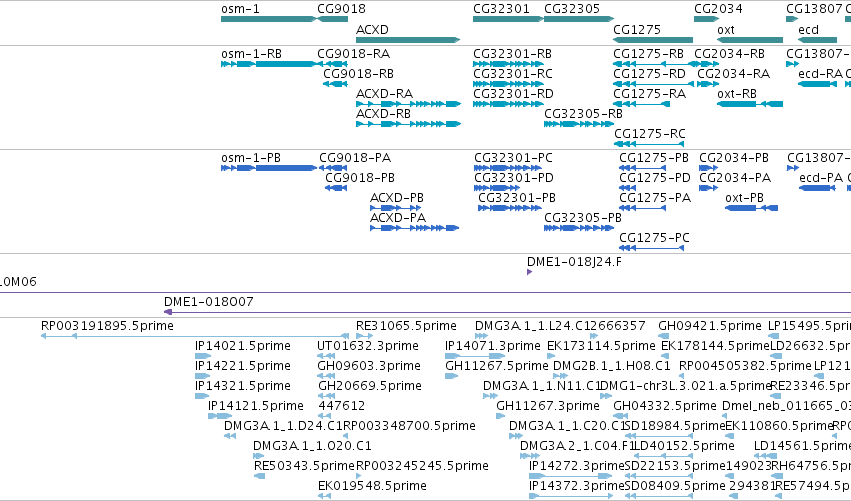
Task: Click EST GH11267.5prime glyph
Action: [452, 376]
